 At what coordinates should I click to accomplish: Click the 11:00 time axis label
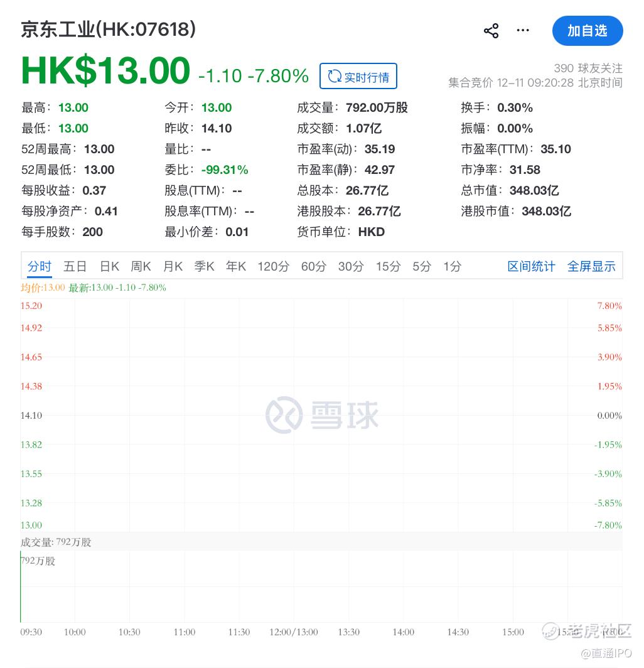pyautogui.click(x=185, y=632)
